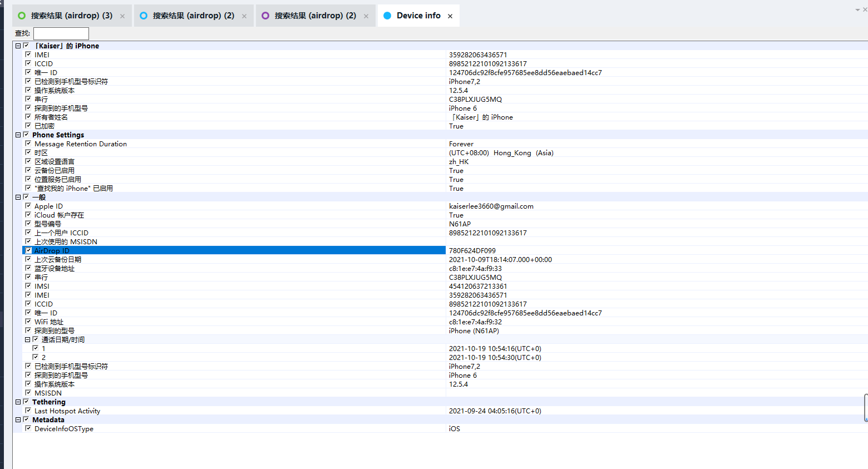Toggle the AirDrop ID checkbox

pos(28,250)
